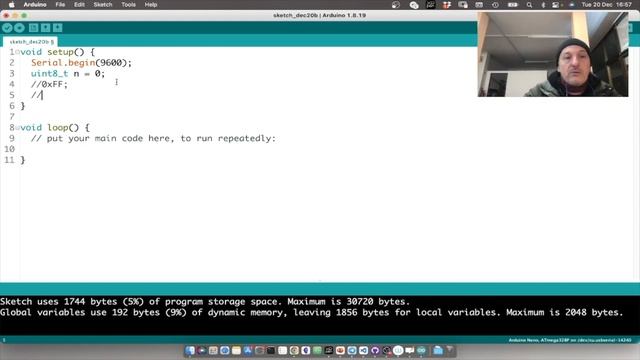Image resolution: width=640 pixels, height=360 pixels.
Task: Click the Open sketch (up arrow) icon
Action: point(45,28)
